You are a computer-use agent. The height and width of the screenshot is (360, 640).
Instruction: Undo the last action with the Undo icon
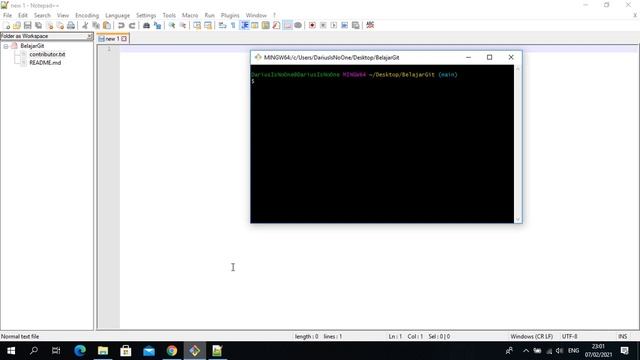pos(121,25)
